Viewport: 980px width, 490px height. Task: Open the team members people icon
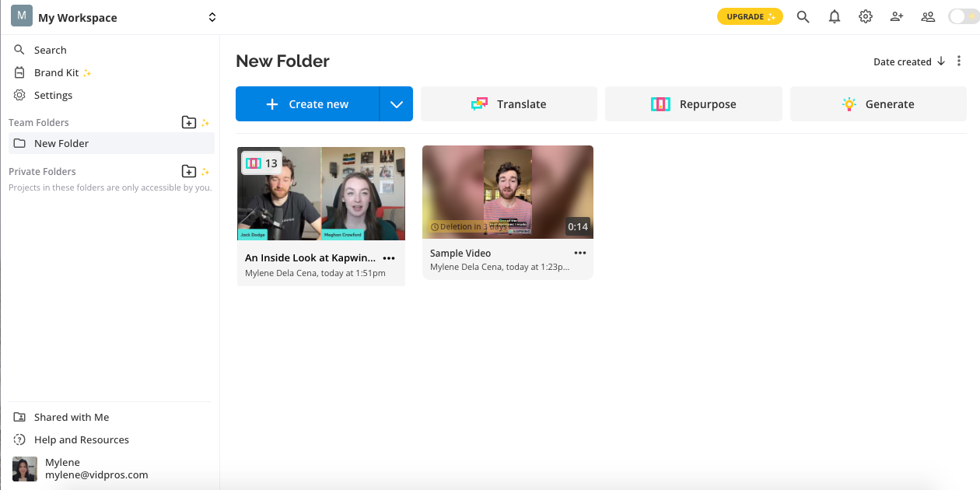[x=928, y=16]
